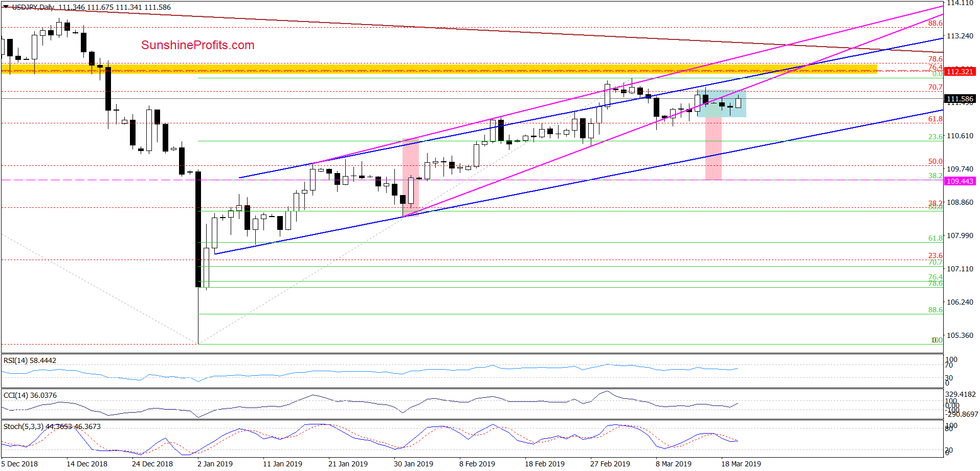The image size is (980, 471).
Task: Click the red 50.0 Fibonacci level label
Action: (x=936, y=161)
